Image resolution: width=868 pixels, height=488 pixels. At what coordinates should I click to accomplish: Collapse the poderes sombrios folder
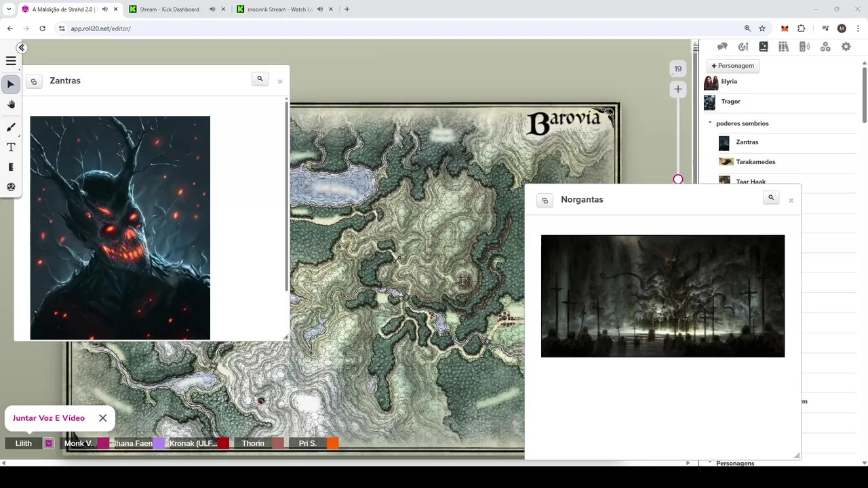(710, 123)
